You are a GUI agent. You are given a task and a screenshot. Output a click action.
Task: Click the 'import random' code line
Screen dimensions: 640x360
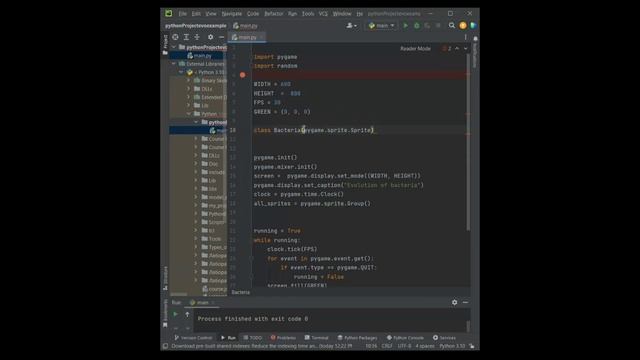click(276, 66)
